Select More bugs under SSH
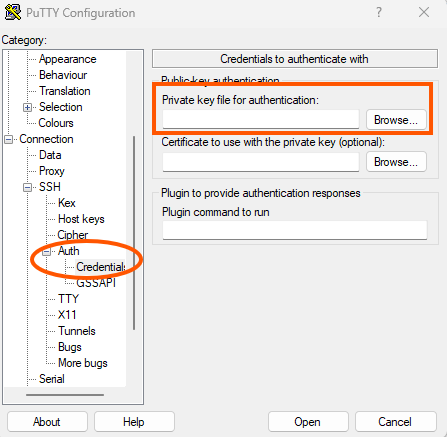This screenshot has width=447, height=437. [83, 363]
